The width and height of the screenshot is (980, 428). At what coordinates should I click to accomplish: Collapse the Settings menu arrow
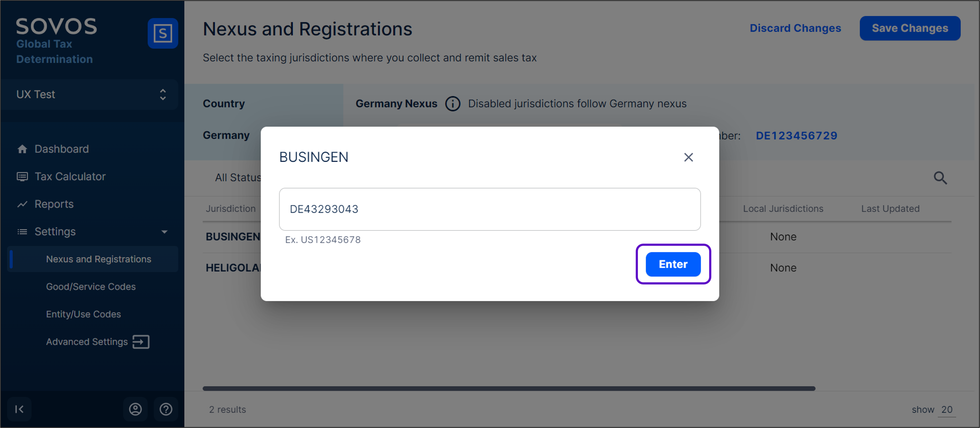(x=164, y=232)
